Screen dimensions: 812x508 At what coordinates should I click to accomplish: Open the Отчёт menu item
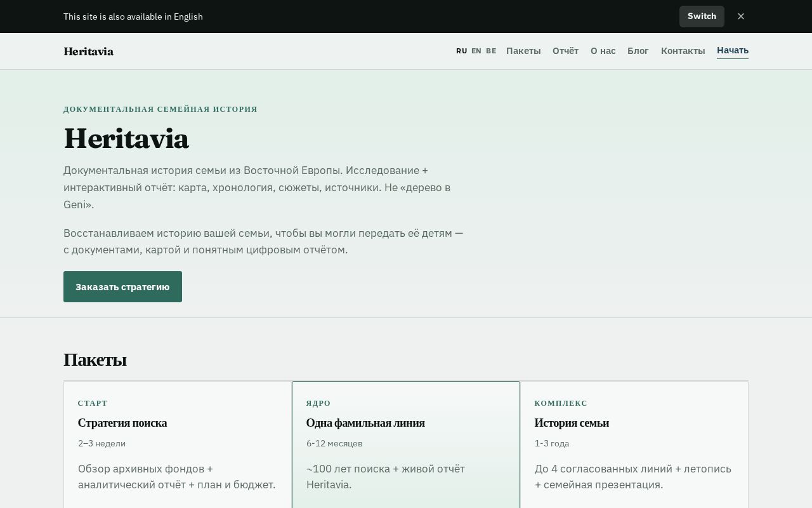565,51
